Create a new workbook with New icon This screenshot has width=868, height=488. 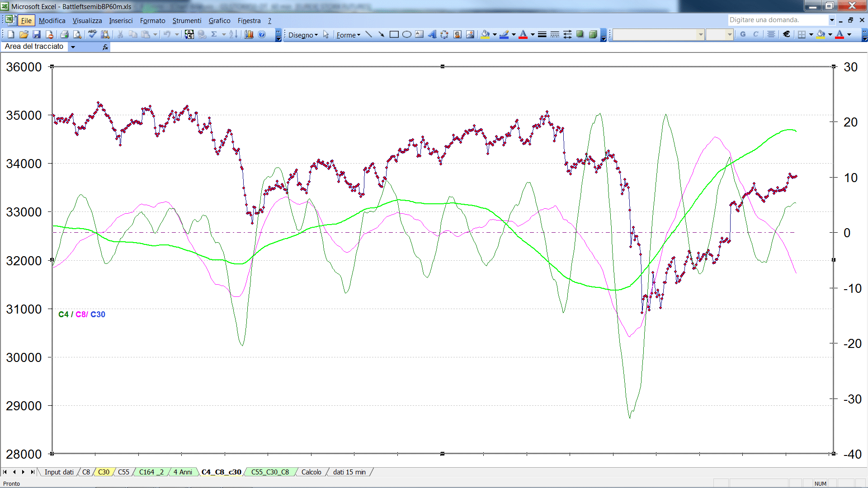(x=11, y=34)
